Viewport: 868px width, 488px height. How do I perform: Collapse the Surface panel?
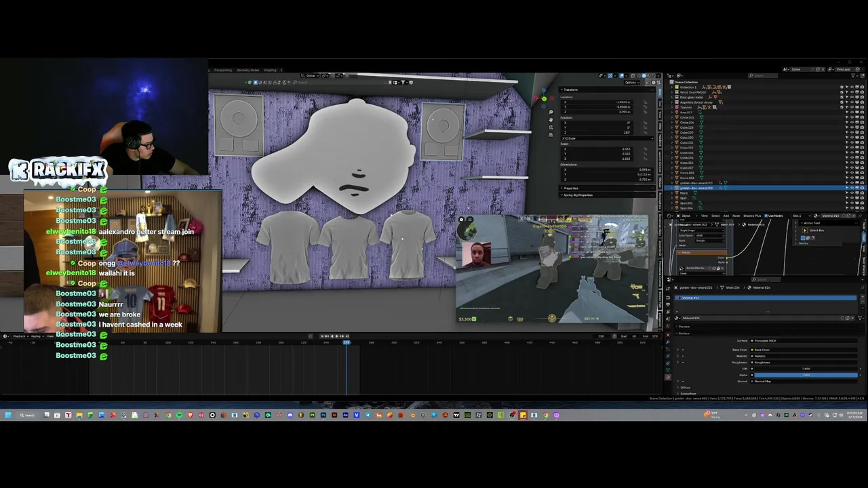point(677,333)
